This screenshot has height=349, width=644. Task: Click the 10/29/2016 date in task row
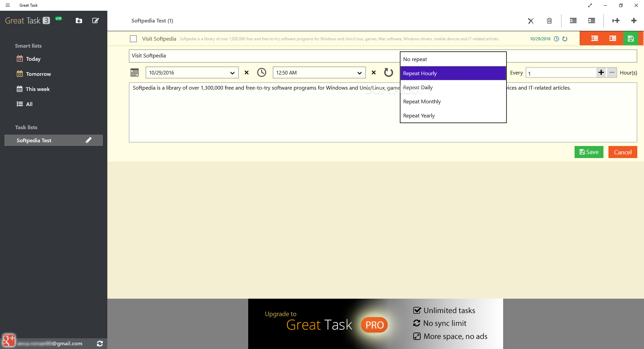pos(540,39)
